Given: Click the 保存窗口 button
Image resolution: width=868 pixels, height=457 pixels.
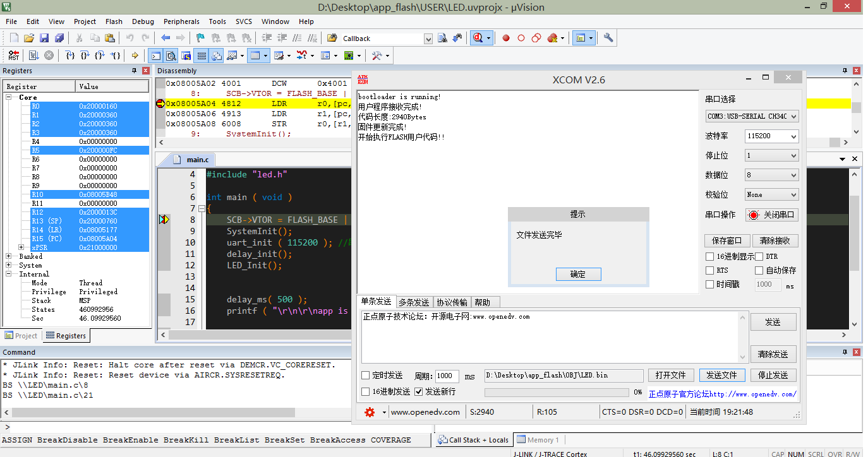Looking at the screenshot, I should [727, 240].
